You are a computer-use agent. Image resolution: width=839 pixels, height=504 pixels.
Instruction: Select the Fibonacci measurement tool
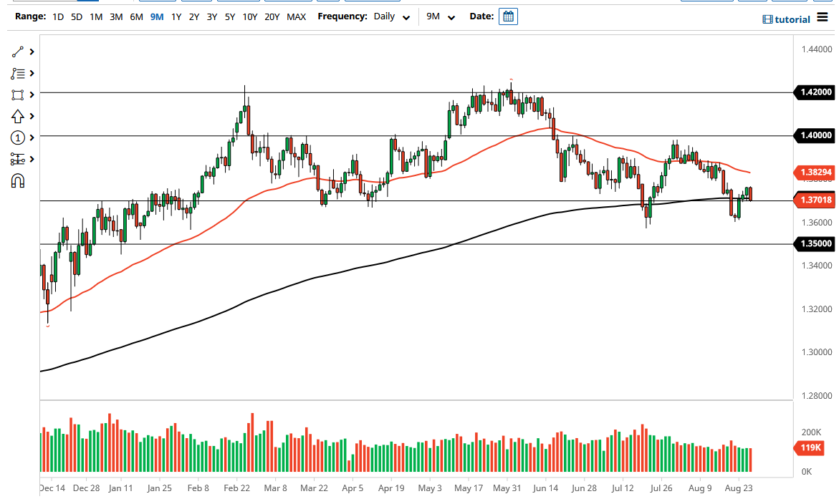click(x=18, y=159)
